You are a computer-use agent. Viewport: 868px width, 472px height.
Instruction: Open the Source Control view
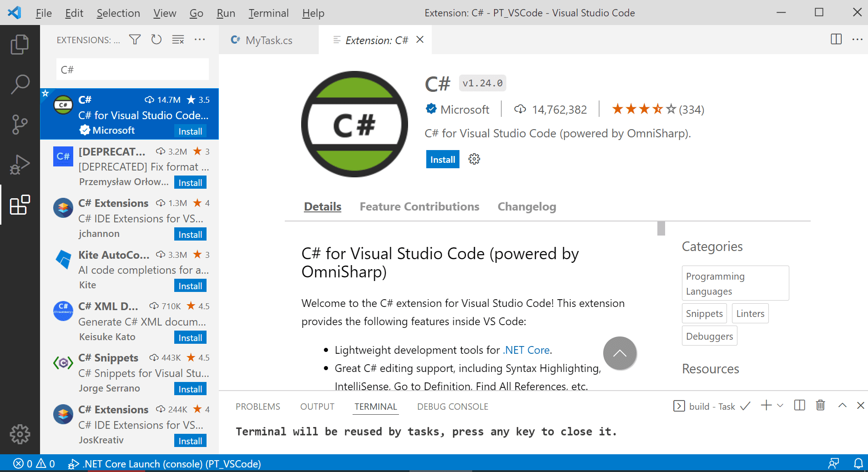click(20, 124)
